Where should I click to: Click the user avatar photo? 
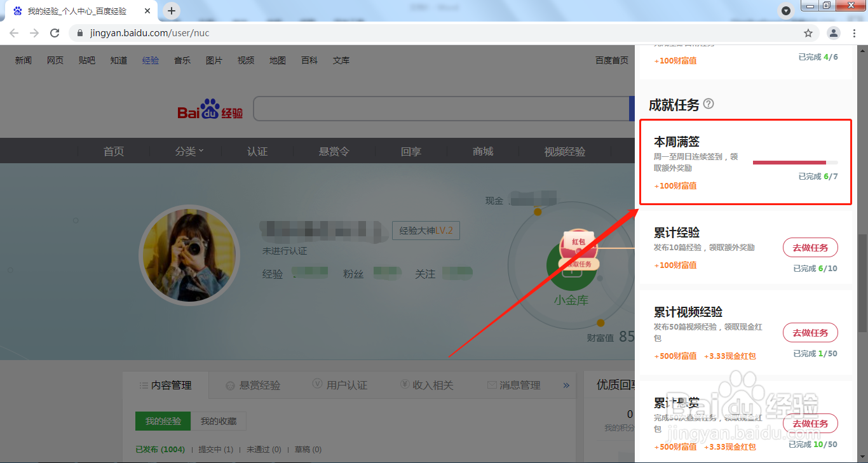pos(189,256)
